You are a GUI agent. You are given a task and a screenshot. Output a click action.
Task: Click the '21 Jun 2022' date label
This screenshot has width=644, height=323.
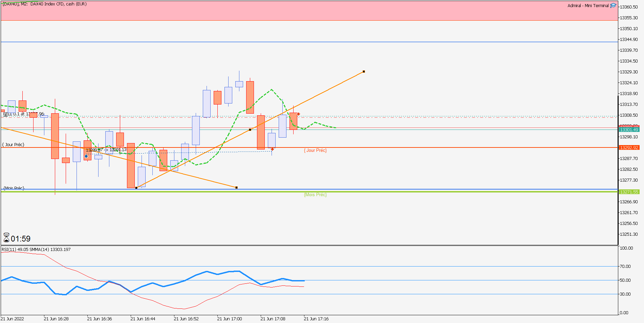(12, 319)
